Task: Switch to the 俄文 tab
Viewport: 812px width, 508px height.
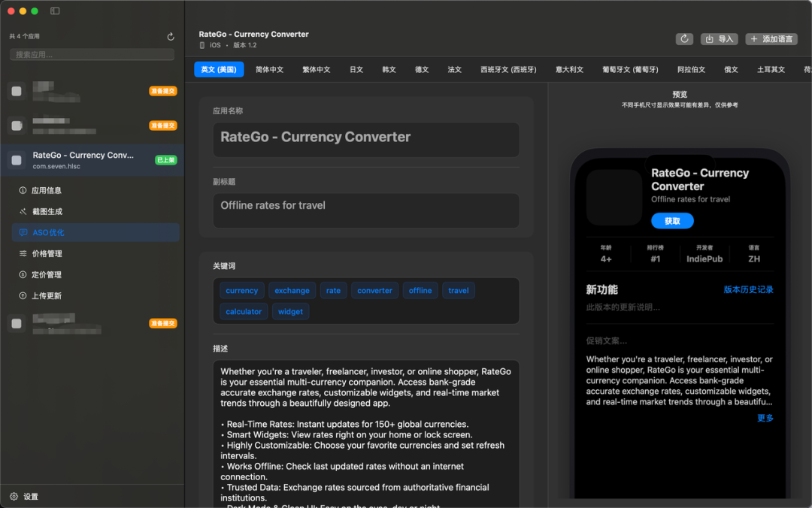Action: coord(732,69)
